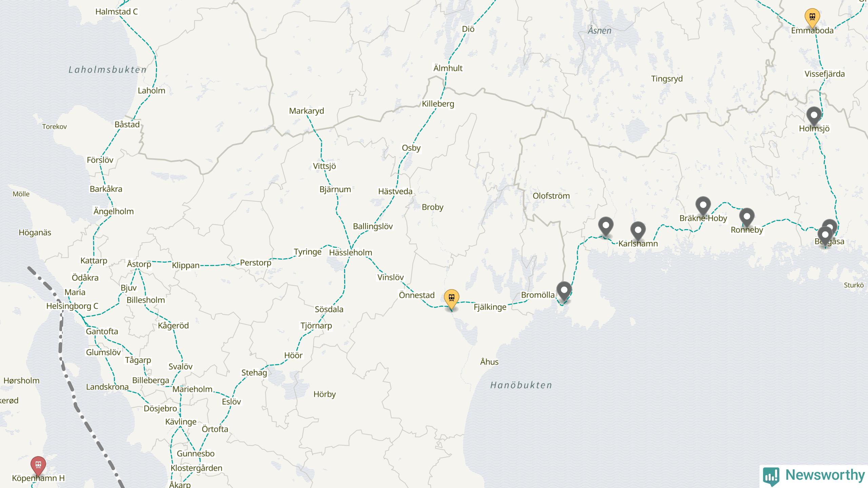Click the gray pin covering Bergåsa label
The height and width of the screenshot is (488, 868).
tap(825, 236)
